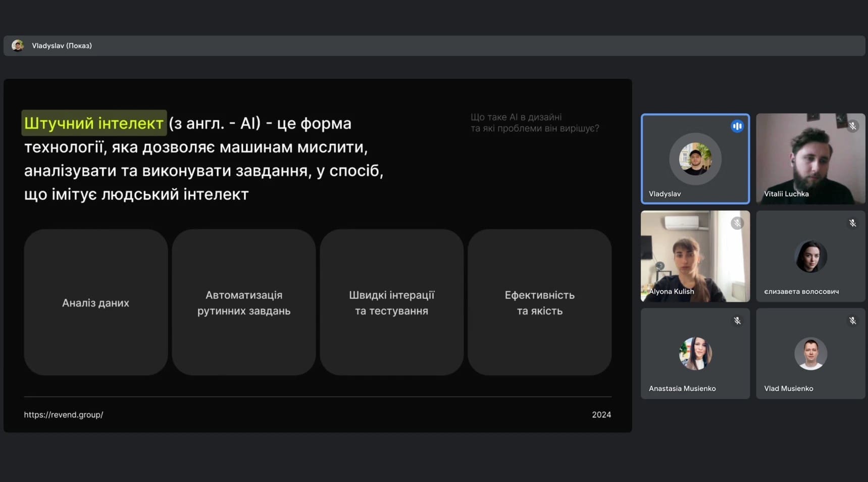Open the https://revend.group/ link on the slide

click(x=63, y=414)
